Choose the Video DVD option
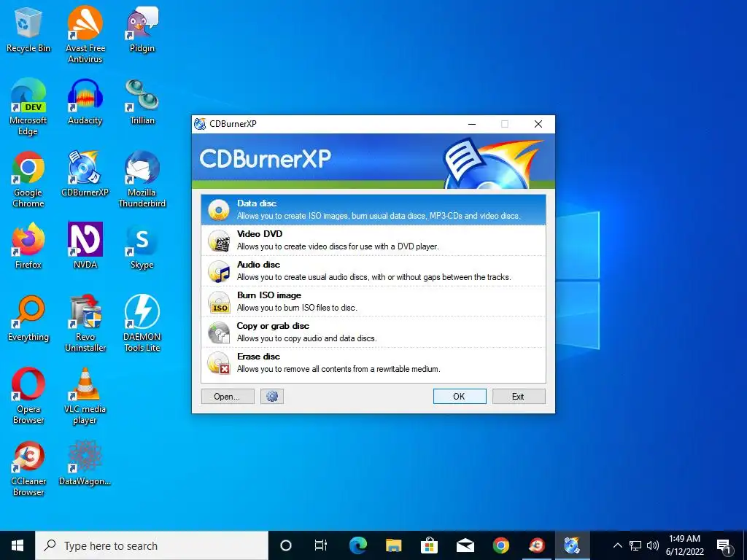 coord(373,240)
